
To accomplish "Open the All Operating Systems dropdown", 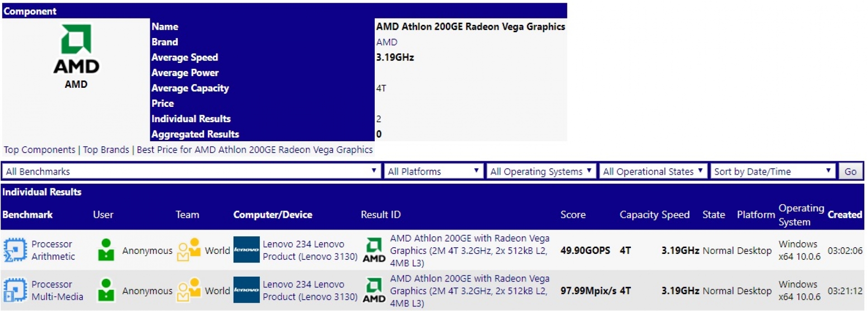I will 541,171.
